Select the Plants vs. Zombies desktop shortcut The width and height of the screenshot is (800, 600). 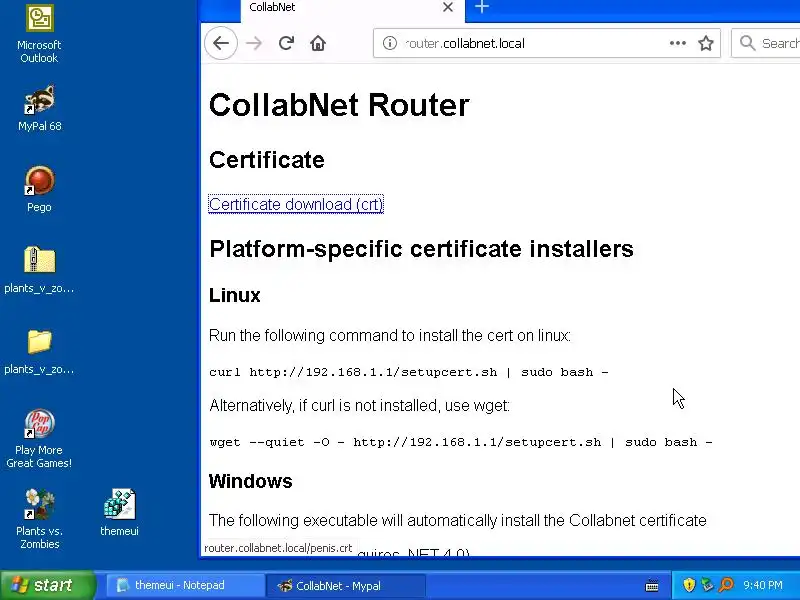(39, 519)
